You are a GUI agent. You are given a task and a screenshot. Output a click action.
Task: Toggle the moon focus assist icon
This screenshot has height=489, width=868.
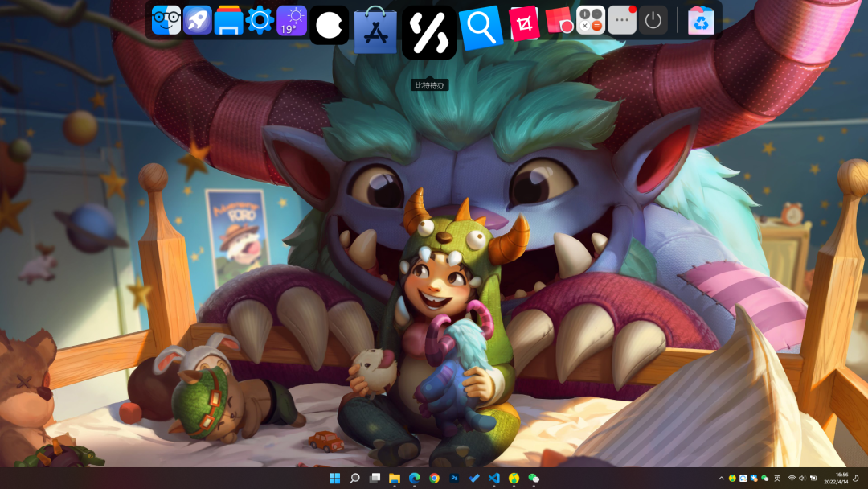[856, 478]
